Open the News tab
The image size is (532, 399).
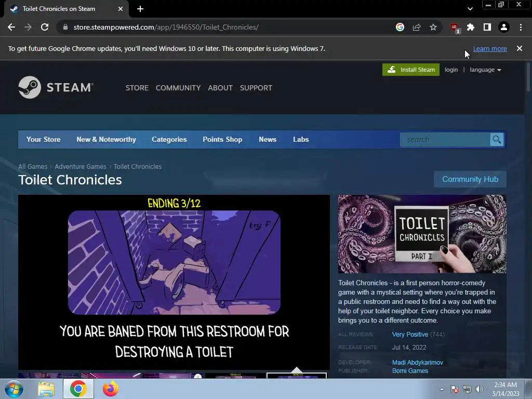(268, 139)
